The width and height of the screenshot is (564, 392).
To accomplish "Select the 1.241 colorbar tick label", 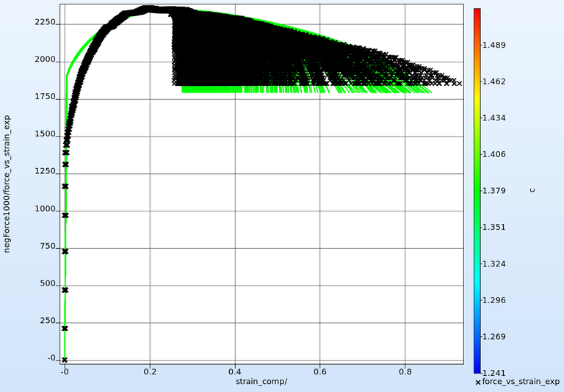I will 493,373.
